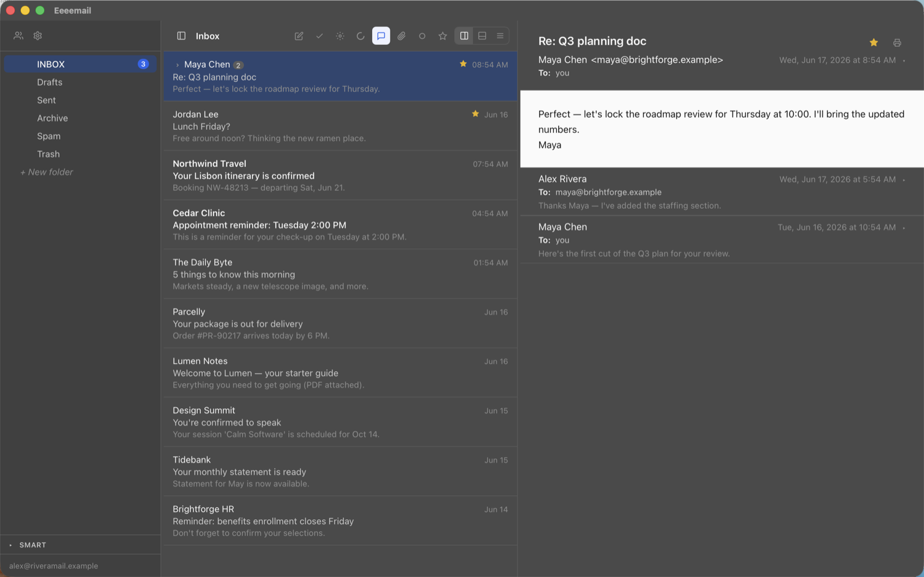This screenshot has height=577, width=924.
Task: Select the INBOX folder
Action: [80, 64]
